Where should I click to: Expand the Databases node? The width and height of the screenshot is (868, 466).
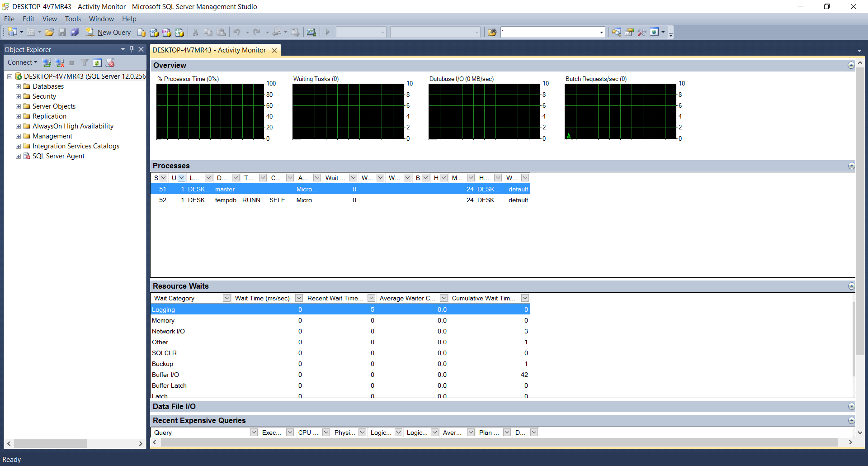[x=18, y=86]
